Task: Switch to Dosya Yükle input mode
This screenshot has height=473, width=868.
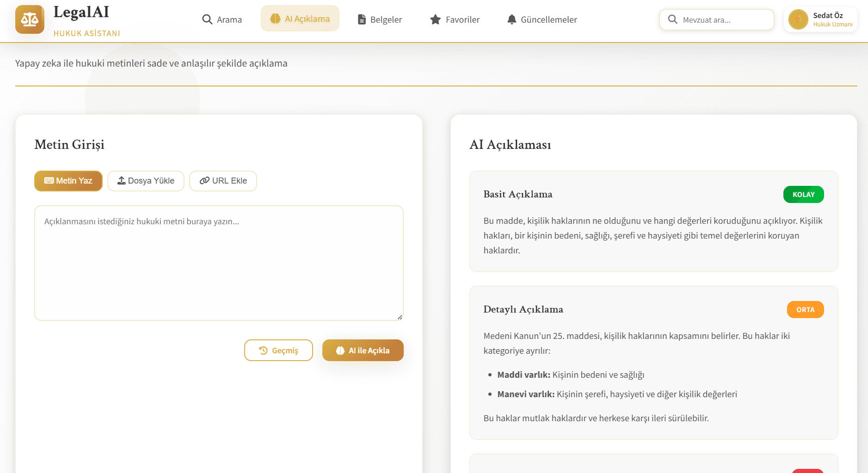Action: click(x=146, y=181)
